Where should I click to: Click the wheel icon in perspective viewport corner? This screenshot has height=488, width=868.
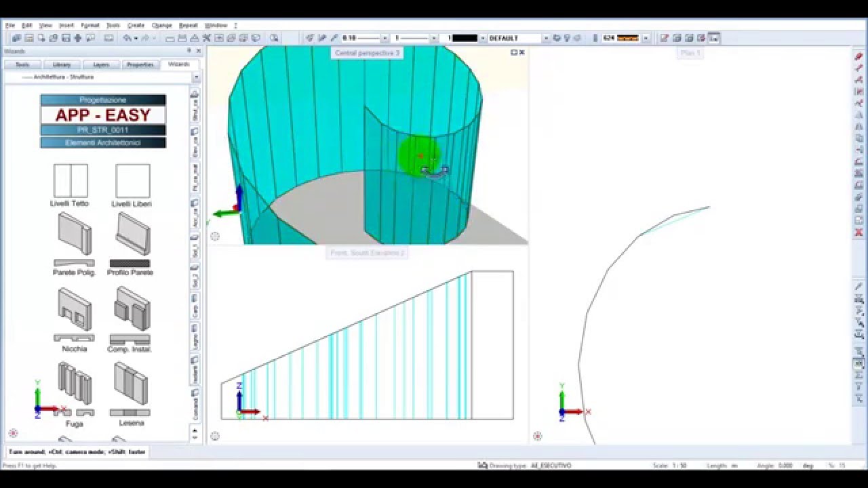tap(215, 237)
